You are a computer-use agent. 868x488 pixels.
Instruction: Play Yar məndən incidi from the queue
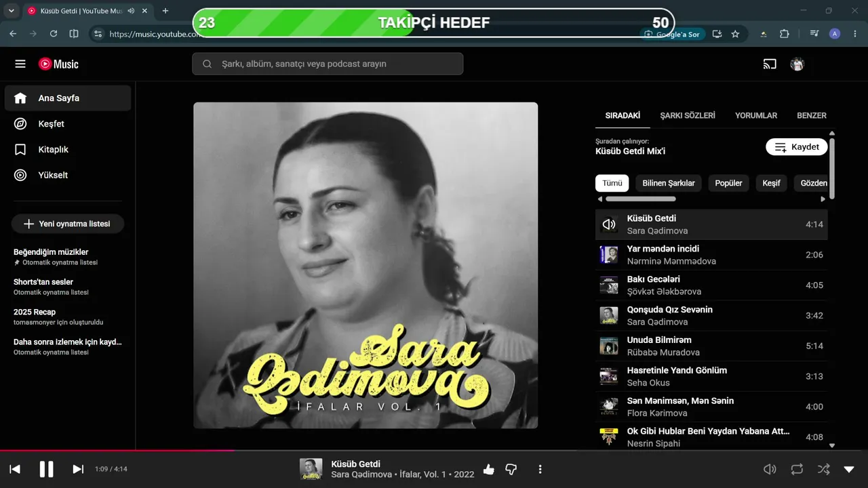(x=711, y=255)
